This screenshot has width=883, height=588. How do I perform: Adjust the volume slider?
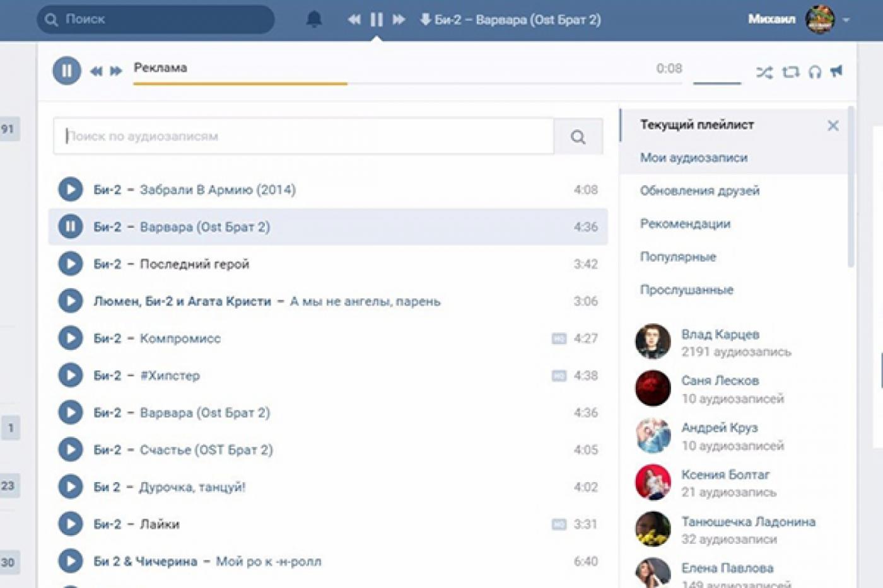coord(716,82)
